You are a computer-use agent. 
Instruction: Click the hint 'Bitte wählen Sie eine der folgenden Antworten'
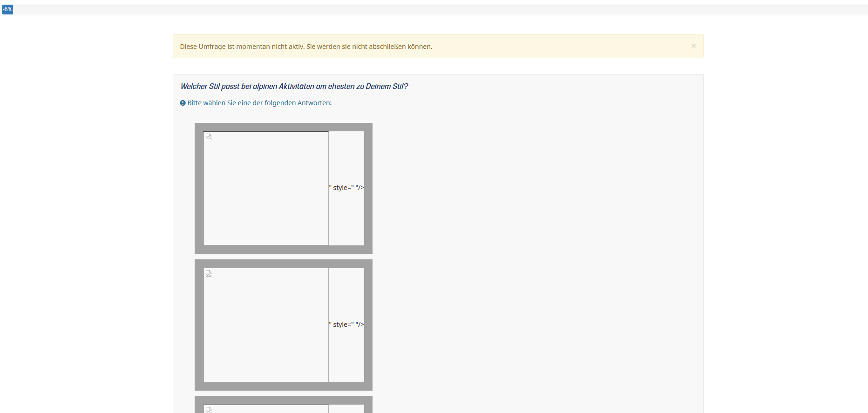259,103
